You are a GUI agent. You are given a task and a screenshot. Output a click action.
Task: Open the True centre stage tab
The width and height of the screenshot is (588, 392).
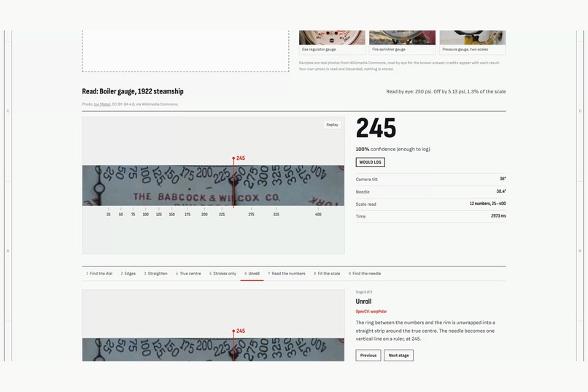pos(188,274)
